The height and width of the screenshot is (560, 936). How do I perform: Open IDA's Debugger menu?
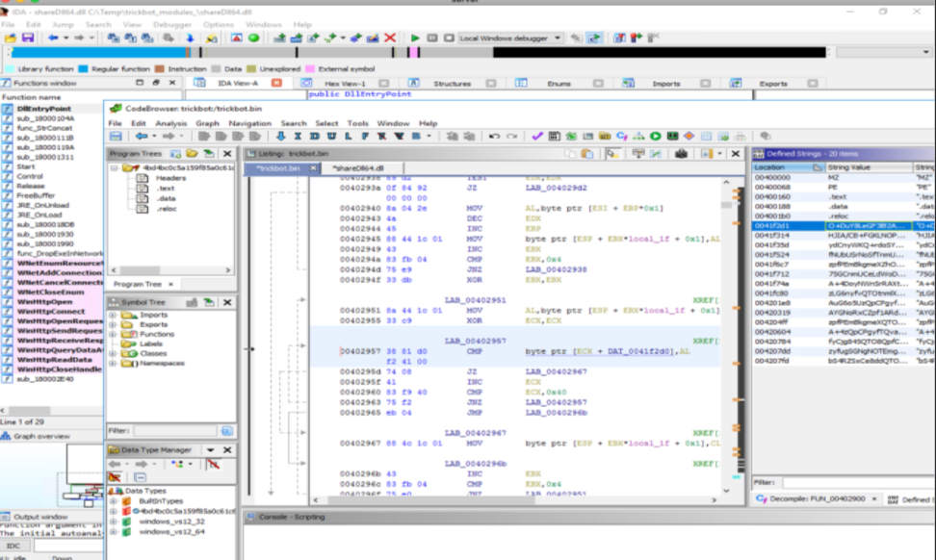172,24
